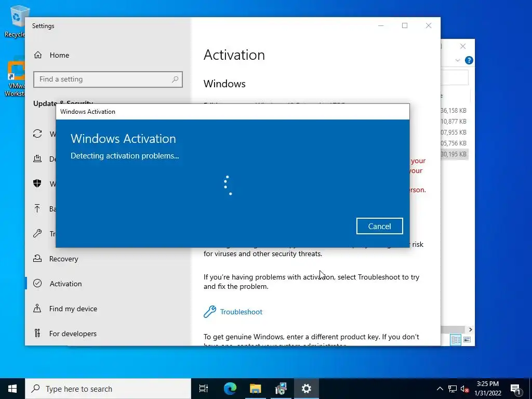The width and height of the screenshot is (532, 399).
Task: Open the clock showing 3:25 PM
Action: [487, 389]
